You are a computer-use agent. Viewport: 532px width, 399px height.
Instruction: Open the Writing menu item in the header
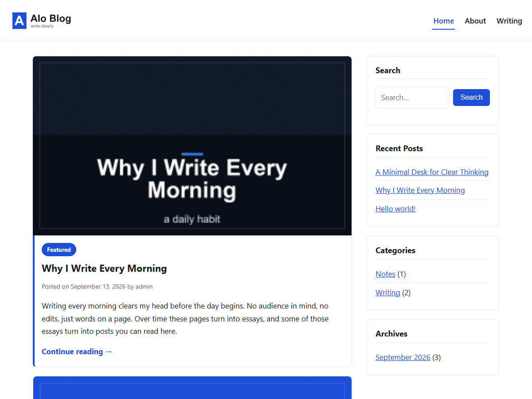(509, 21)
